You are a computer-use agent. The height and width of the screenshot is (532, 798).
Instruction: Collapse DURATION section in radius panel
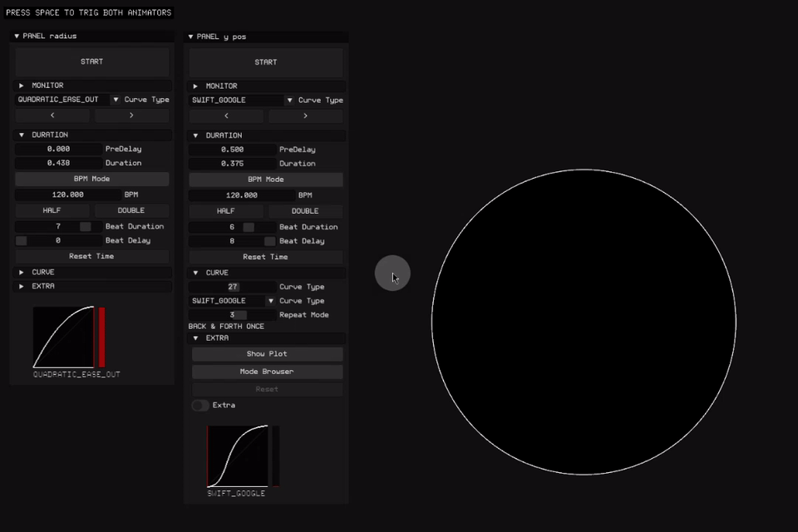pos(93,135)
